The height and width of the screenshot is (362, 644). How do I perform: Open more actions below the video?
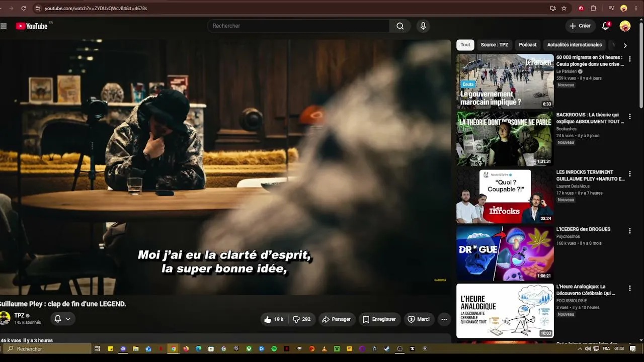tap(444, 319)
